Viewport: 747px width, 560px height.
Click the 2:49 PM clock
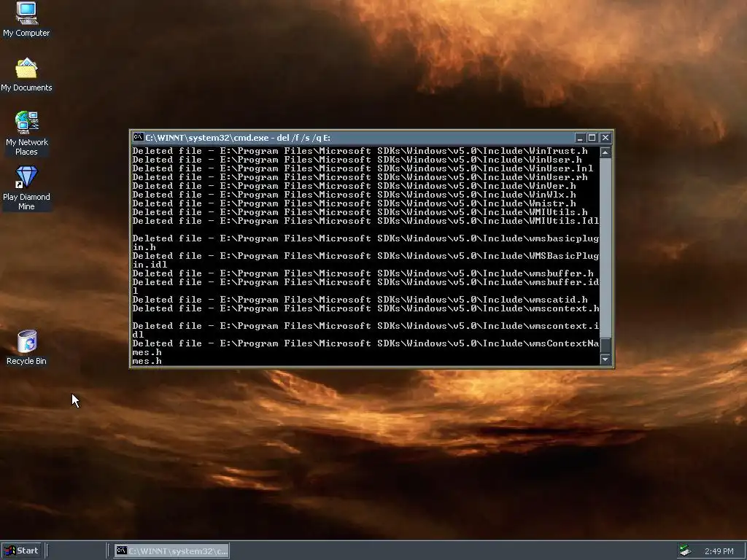point(719,551)
